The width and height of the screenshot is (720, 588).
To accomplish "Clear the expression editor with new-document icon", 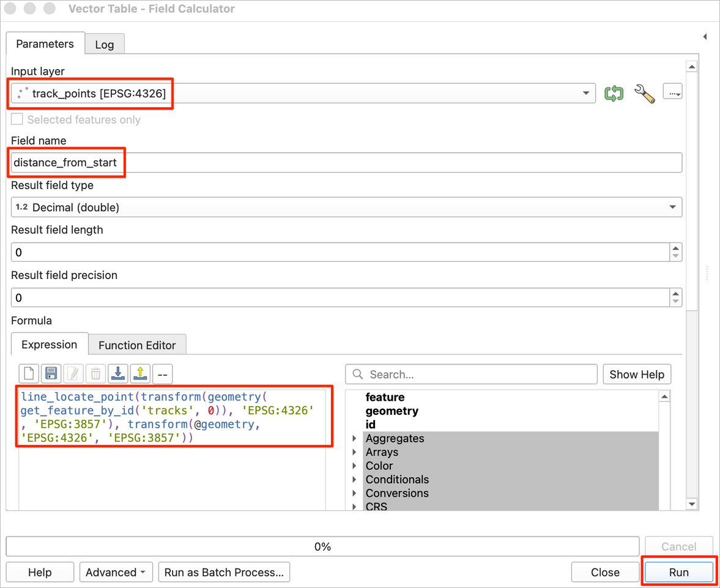I will point(29,373).
